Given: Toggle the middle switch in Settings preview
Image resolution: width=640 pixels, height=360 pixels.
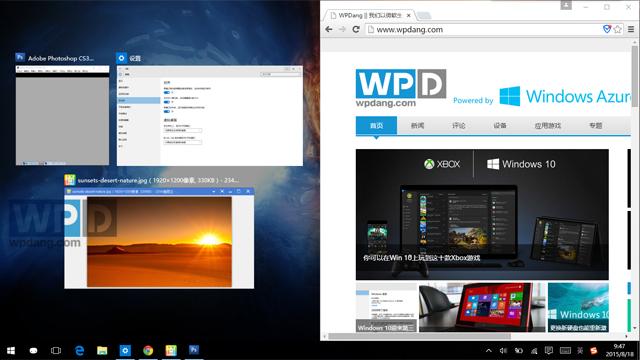Looking at the screenshot, I should pos(167,102).
